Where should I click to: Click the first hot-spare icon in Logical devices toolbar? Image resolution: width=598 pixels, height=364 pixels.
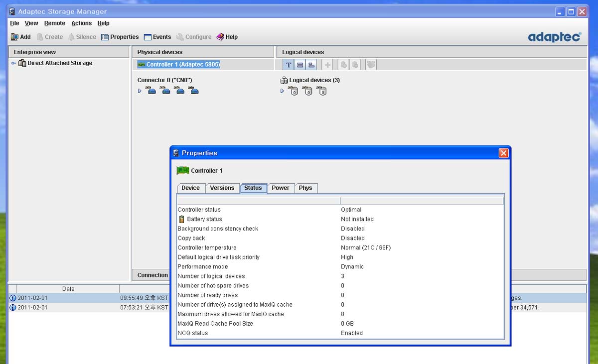tap(343, 65)
